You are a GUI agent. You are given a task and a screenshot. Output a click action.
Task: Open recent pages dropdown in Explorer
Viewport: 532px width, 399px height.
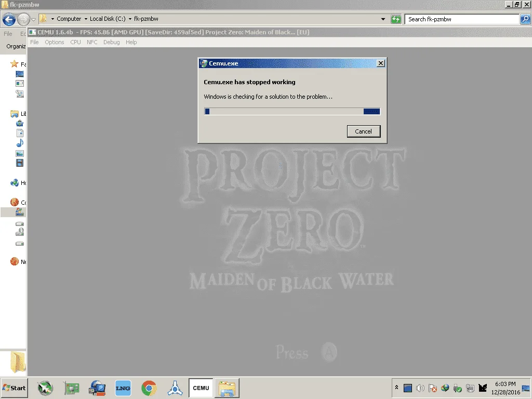pyautogui.click(x=33, y=19)
